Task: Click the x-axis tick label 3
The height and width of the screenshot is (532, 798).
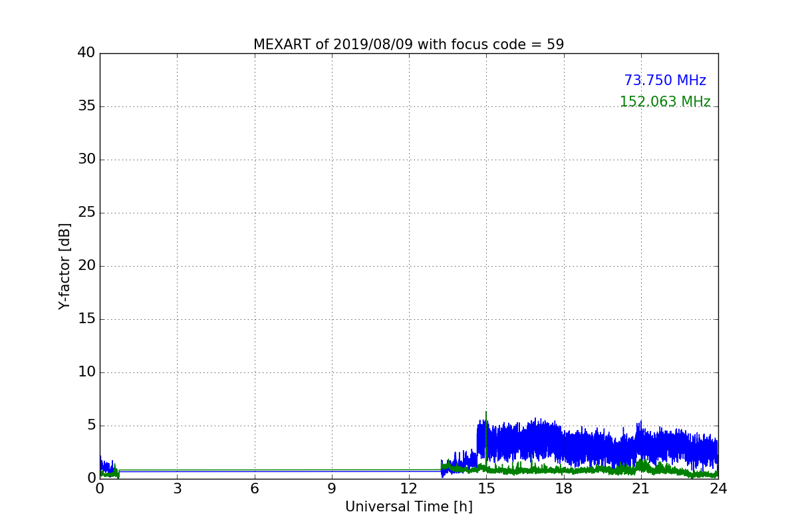Action: point(177,489)
